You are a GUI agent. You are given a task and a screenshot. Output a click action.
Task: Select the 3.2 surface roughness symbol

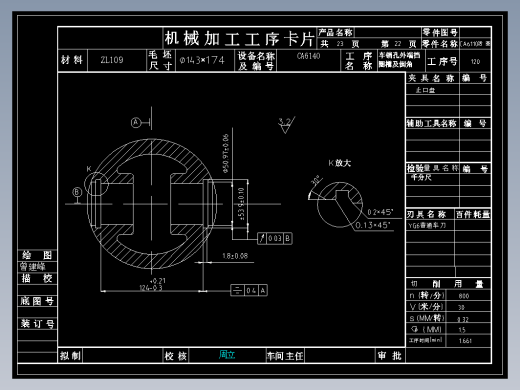click(286, 125)
